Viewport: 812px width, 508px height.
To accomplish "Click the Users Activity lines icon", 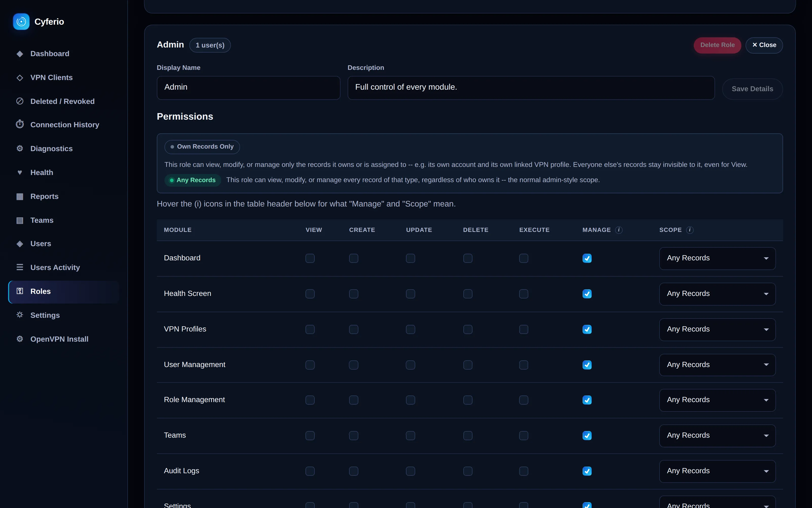I will click(x=20, y=267).
